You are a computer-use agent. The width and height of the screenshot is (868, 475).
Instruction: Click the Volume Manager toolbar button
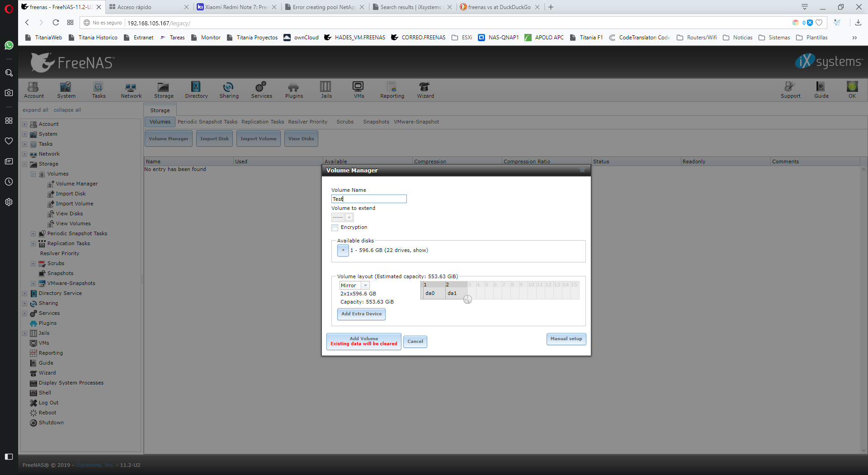[168, 138]
